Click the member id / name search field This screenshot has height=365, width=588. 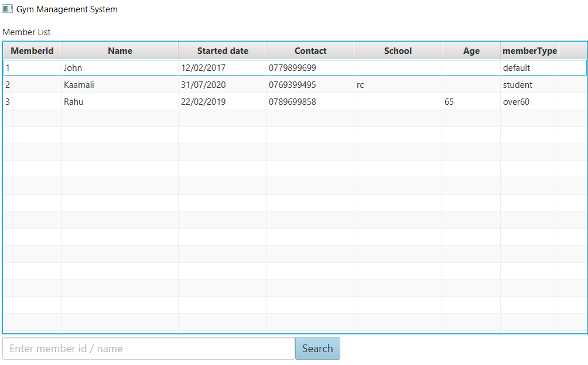149,349
